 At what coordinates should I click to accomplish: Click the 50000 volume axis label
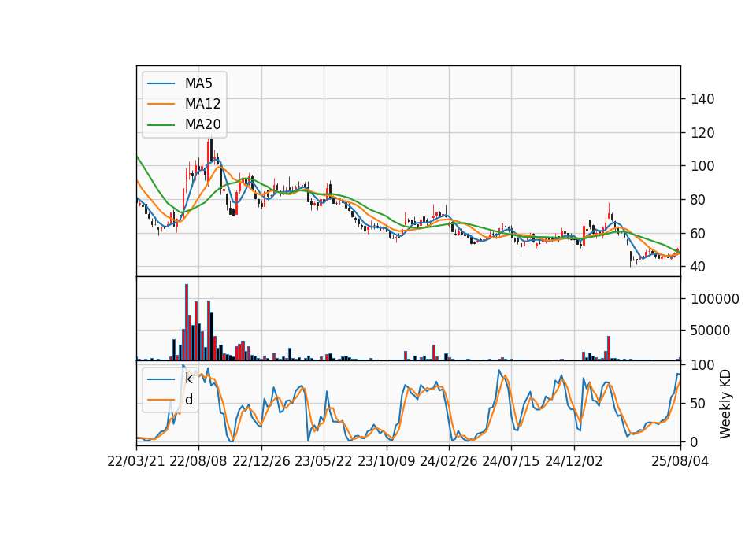(710, 331)
